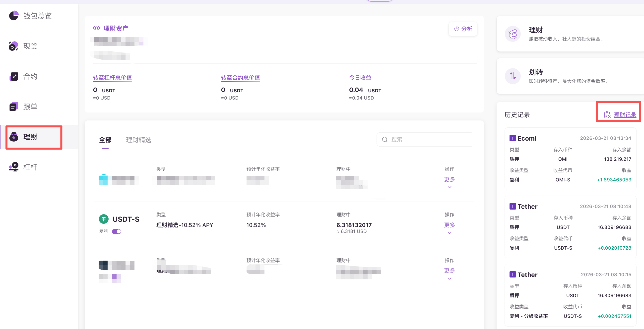The height and width of the screenshot is (329, 644).
Task: Click the futures contract sidebar icon
Action: (13, 76)
